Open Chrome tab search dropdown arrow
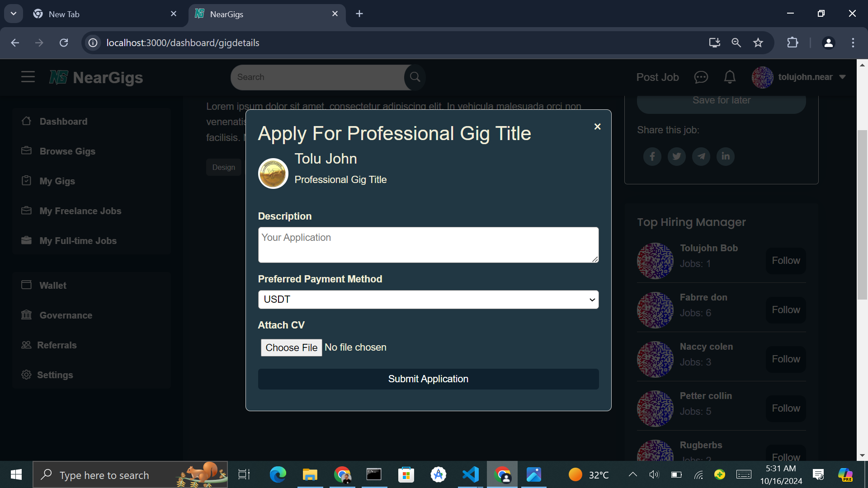Image resolution: width=868 pixels, height=488 pixels. click(14, 14)
